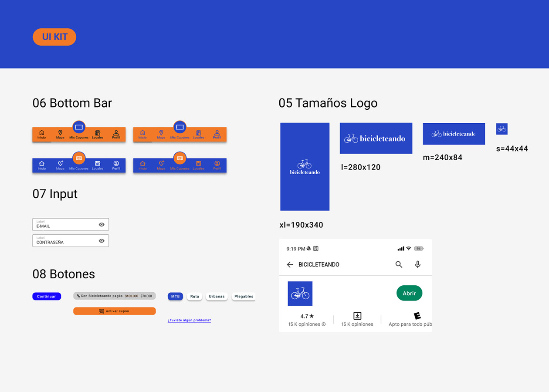549x392 pixels.
Task: Select the Urbanas filter chip
Action: tap(217, 297)
